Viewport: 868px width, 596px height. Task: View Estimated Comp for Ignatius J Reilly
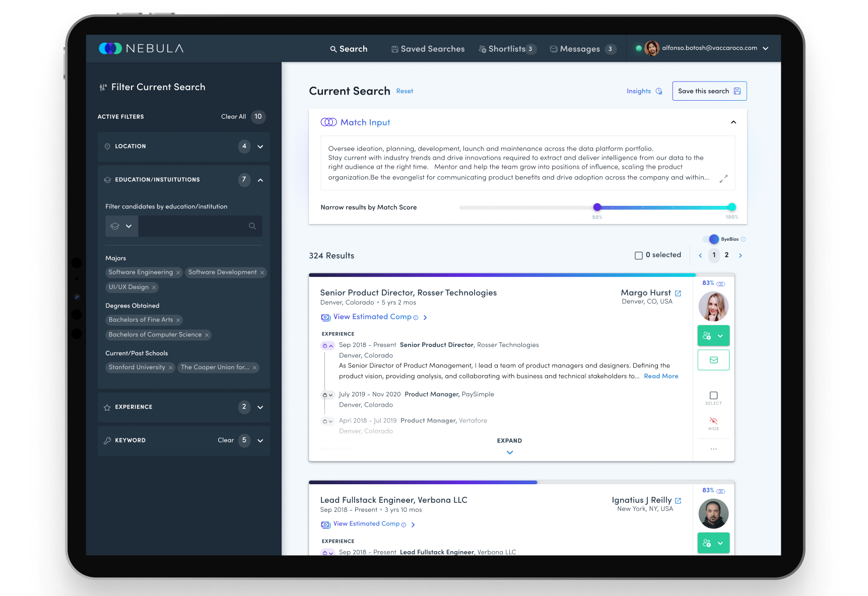click(367, 525)
